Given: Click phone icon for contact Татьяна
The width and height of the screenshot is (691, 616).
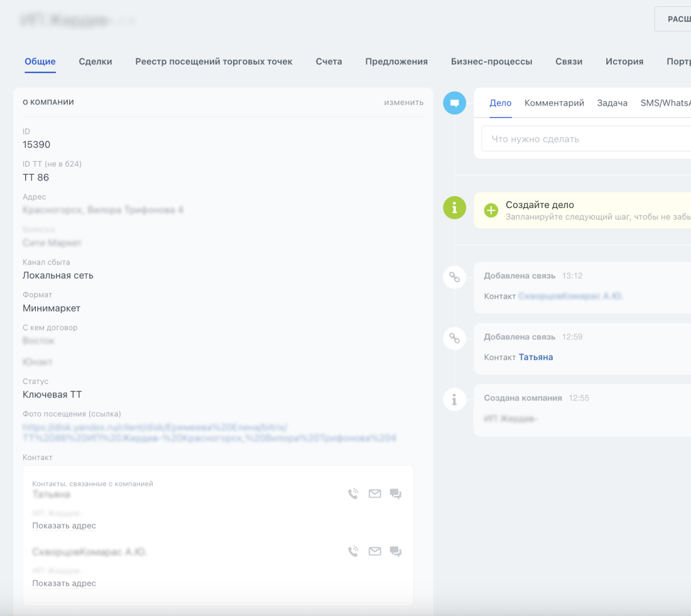Looking at the screenshot, I should point(353,494).
